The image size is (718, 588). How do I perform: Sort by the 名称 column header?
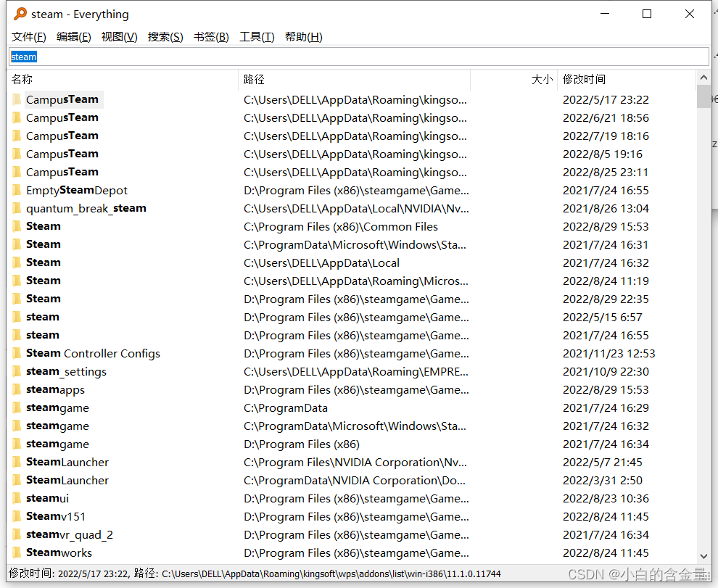coord(123,79)
